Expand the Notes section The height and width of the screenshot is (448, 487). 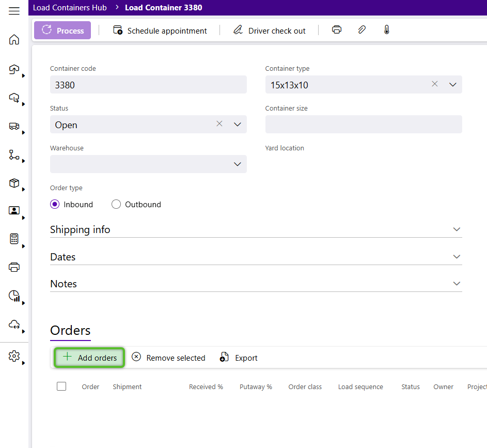click(x=256, y=284)
